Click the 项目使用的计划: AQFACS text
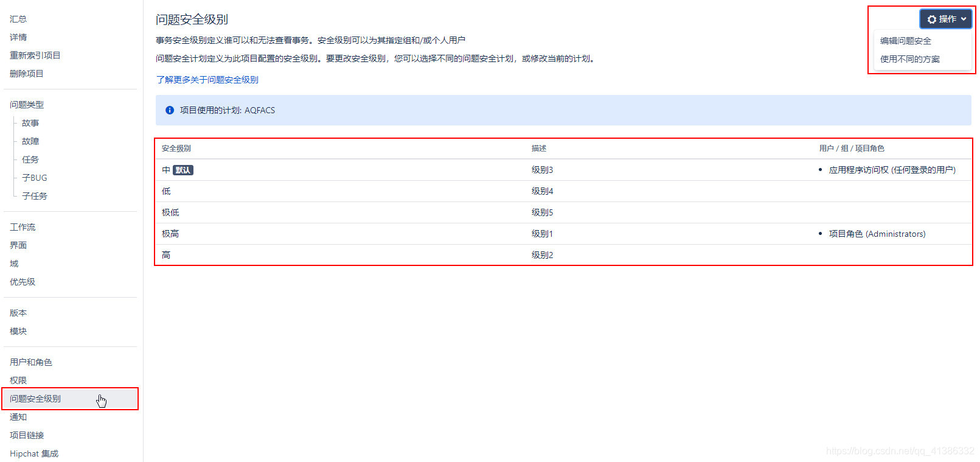This screenshot has height=462, width=980. [x=228, y=110]
